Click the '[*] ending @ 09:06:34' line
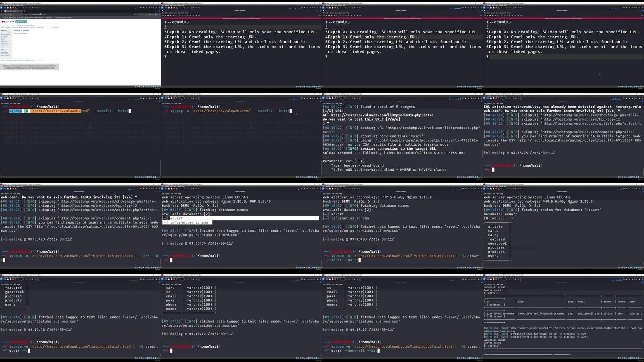Viewport: 644px width, 362px height. click(x=197, y=243)
